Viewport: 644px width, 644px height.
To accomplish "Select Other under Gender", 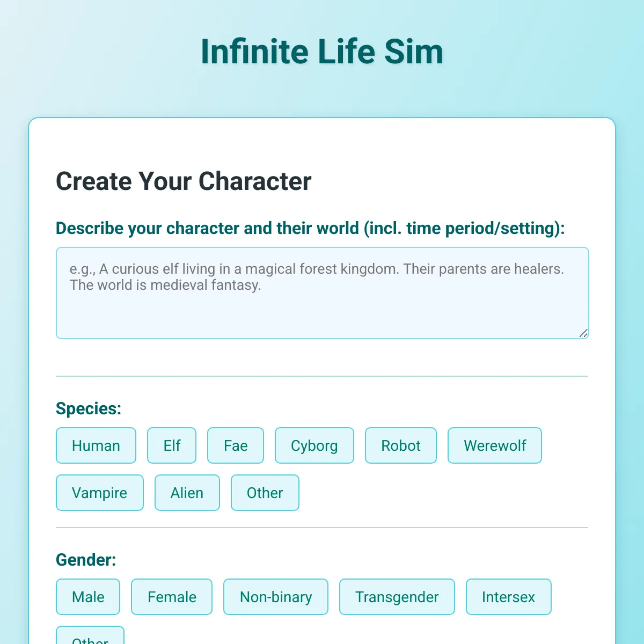I will click(90, 636).
